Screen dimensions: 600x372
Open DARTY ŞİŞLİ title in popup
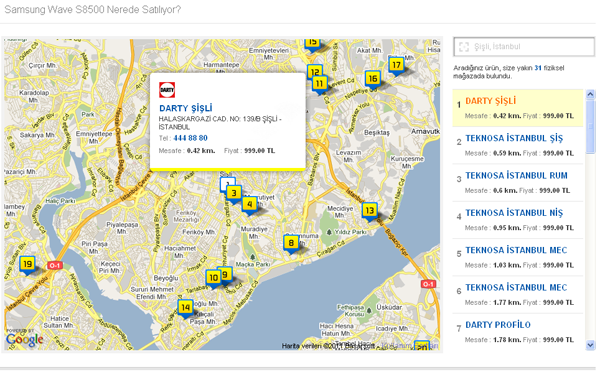click(x=186, y=108)
